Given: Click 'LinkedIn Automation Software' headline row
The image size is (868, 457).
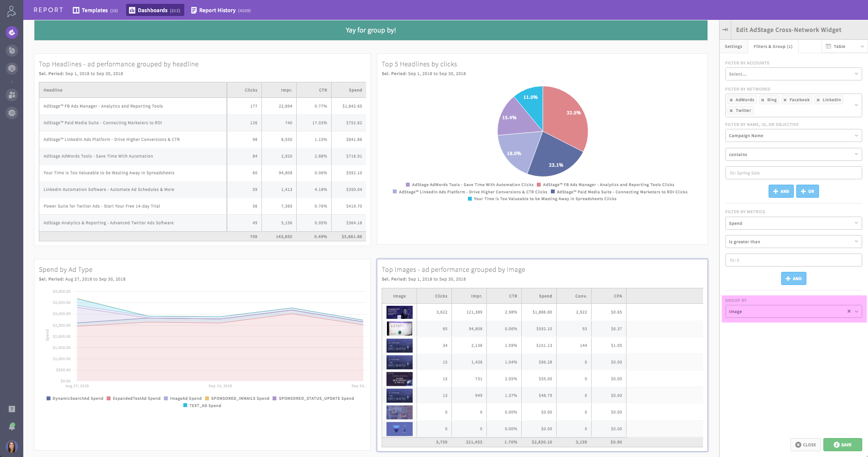Looking at the screenshot, I should (203, 189).
